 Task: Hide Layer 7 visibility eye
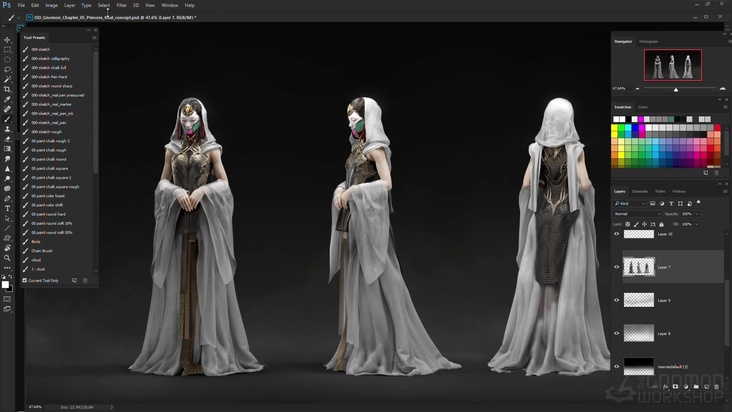(x=616, y=267)
